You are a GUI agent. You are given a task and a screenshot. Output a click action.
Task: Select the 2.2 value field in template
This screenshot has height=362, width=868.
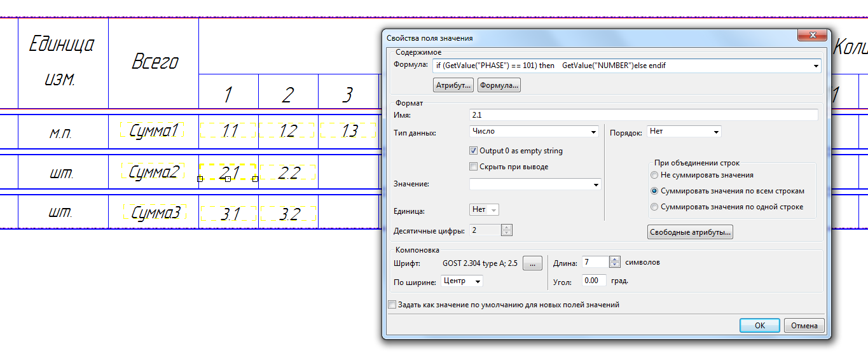[287, 172]
